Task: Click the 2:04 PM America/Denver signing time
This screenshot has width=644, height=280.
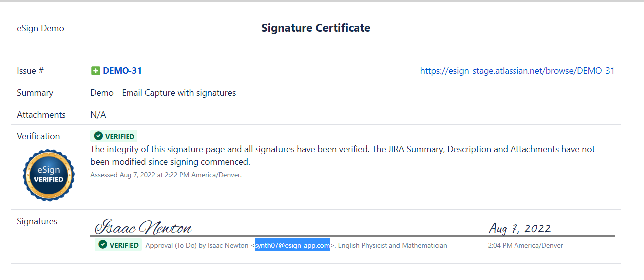Action: pyautogui.click(x=525, y=245)
